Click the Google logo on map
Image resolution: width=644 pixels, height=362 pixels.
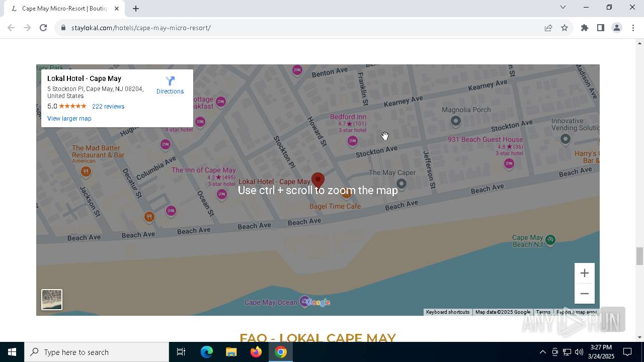(x=318, y=302)
